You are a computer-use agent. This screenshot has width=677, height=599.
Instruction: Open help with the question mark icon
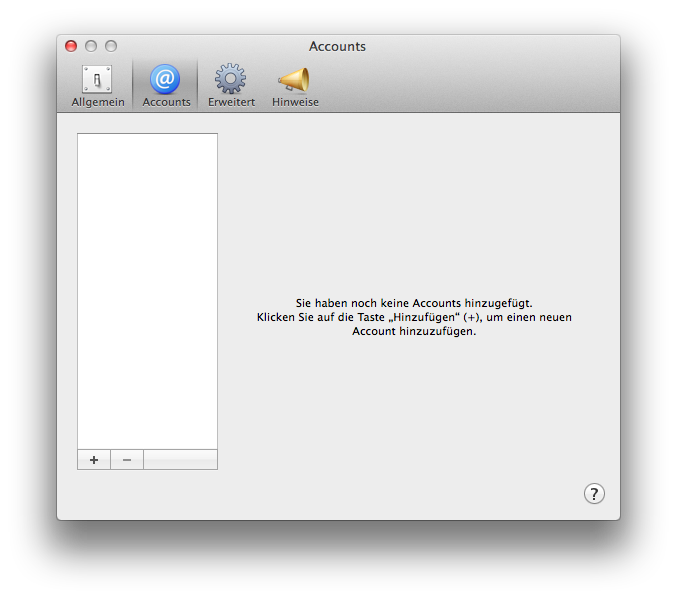(x=594, y=493)
